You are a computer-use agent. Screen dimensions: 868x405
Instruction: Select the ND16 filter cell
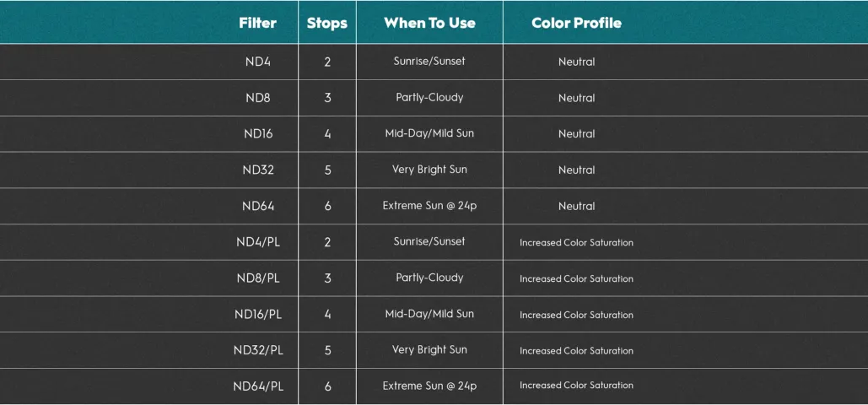258,133
